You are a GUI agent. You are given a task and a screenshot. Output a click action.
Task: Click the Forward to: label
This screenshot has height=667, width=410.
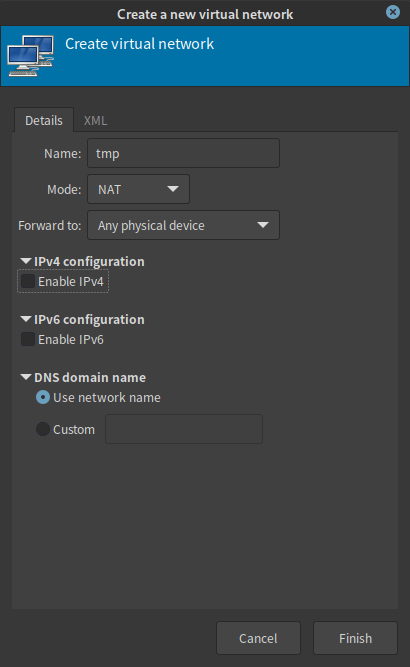point(50,225)
